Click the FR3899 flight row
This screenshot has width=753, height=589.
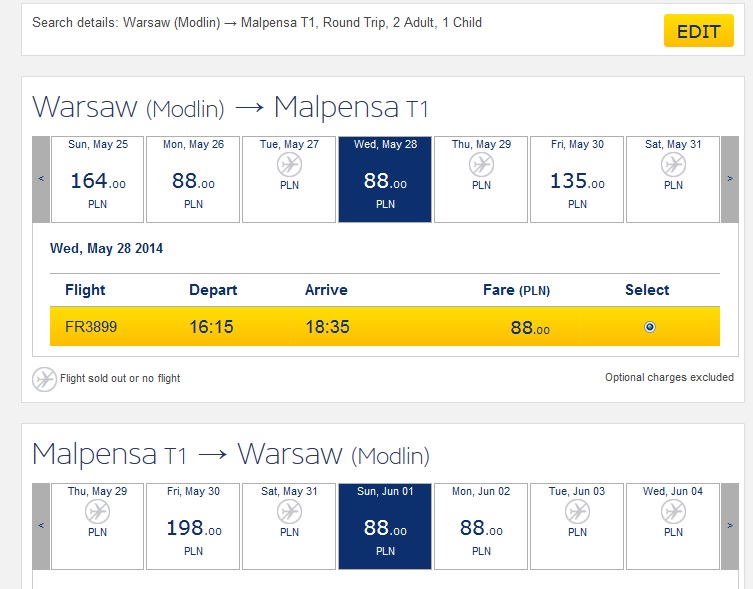(385, 326)
